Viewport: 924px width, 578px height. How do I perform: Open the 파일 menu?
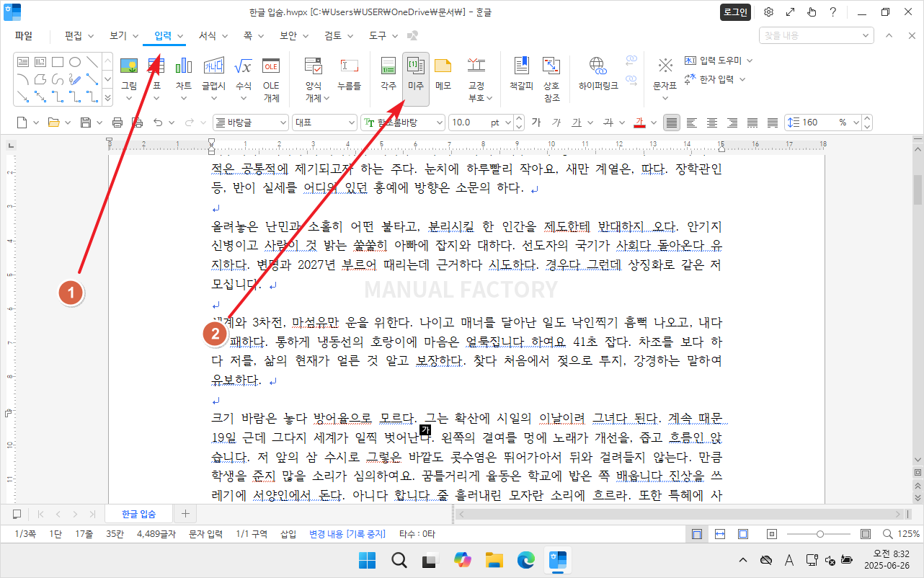coord(24,35)
